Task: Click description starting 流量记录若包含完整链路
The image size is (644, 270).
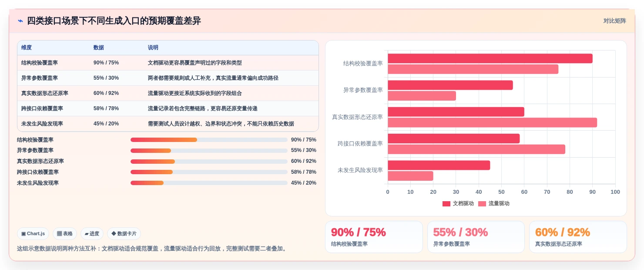Action: (x=203, y=108)
